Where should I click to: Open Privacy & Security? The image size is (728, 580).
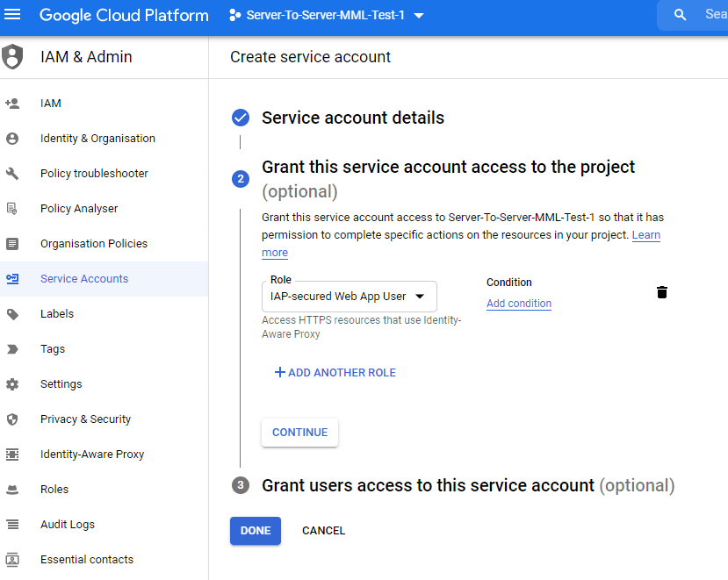[x=104, y=419]
